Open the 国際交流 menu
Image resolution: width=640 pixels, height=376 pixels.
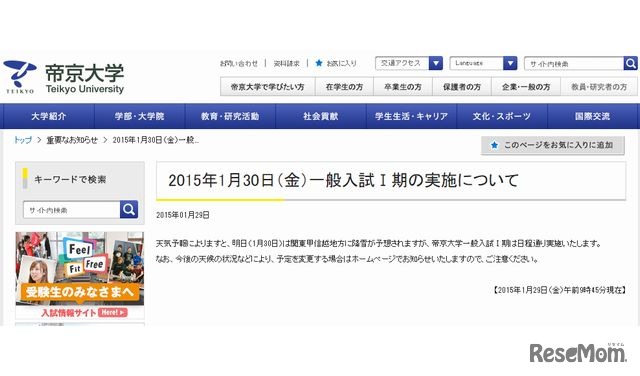click(593, 116)
